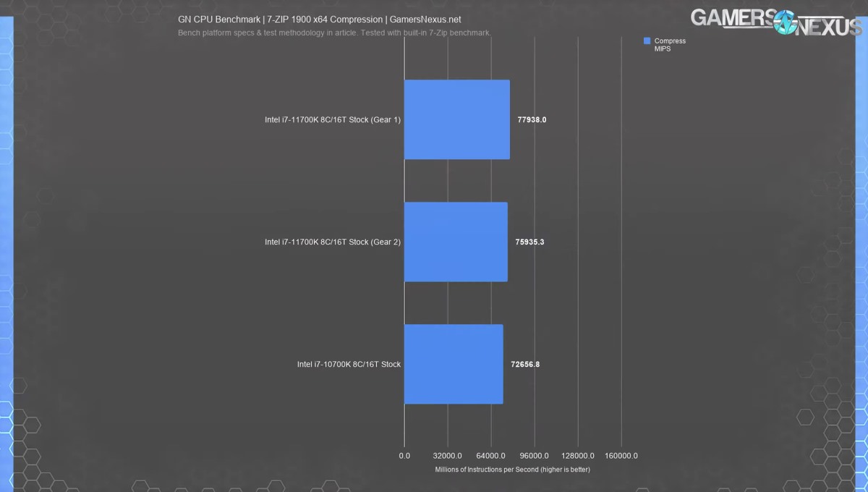Click label 'Intel i7-10700K 8C/16T Stock'
Screen dimensions: 868x492
(349, 365)
